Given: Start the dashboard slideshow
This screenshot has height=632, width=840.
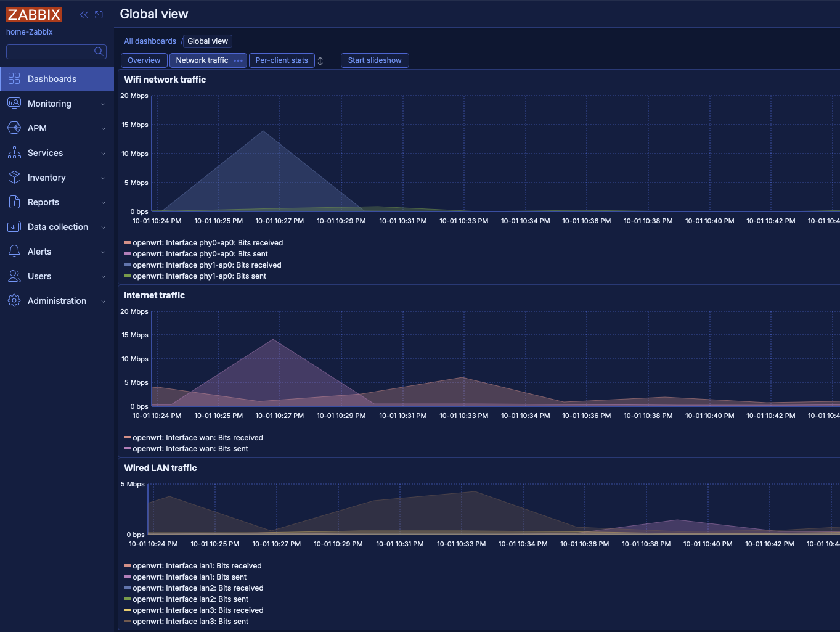Looking at the screenshot, I should click(x=375, y=60).
